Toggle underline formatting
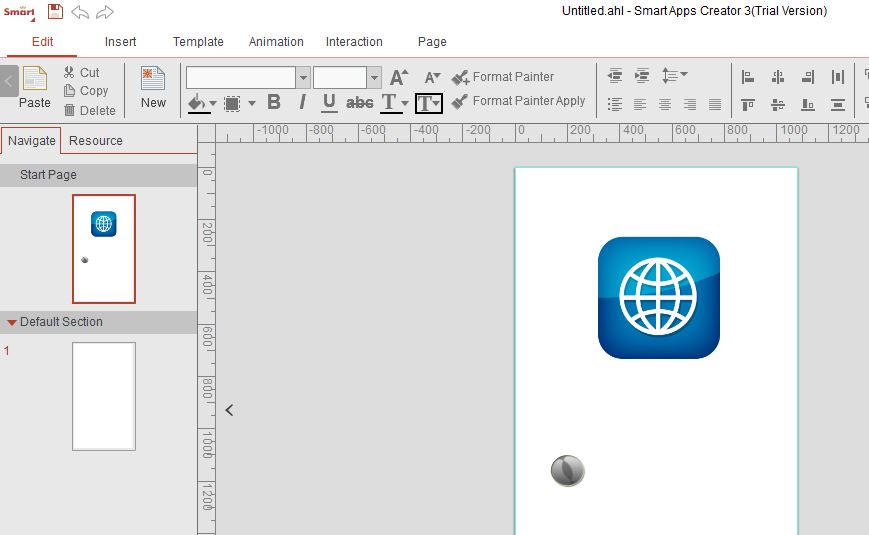This screenshot has height=535, width=869. [x=329, y=103]
